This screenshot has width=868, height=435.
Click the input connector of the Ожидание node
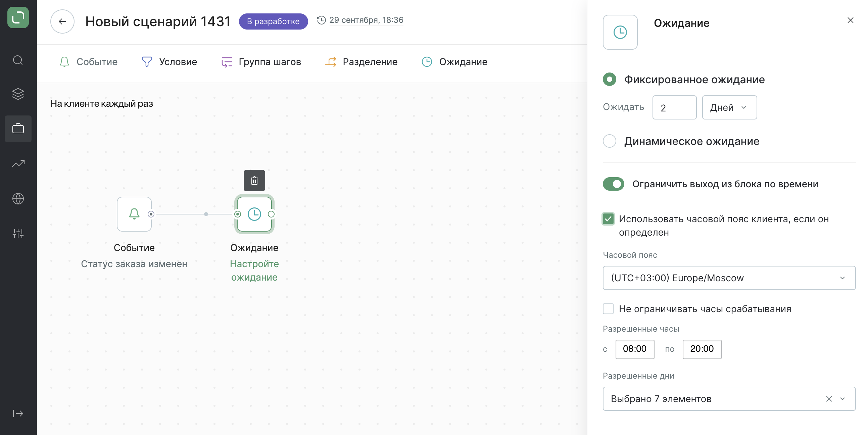tap(238, 214)
